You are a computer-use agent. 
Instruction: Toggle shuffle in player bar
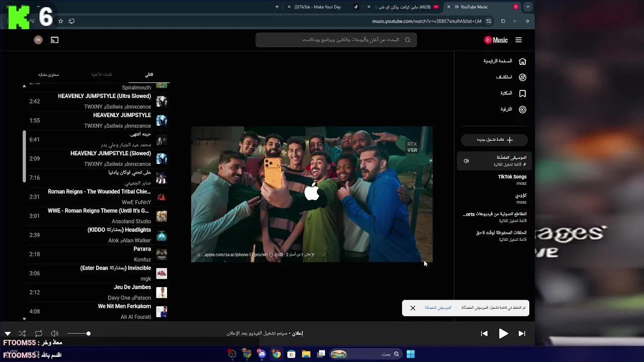[22, 333]
